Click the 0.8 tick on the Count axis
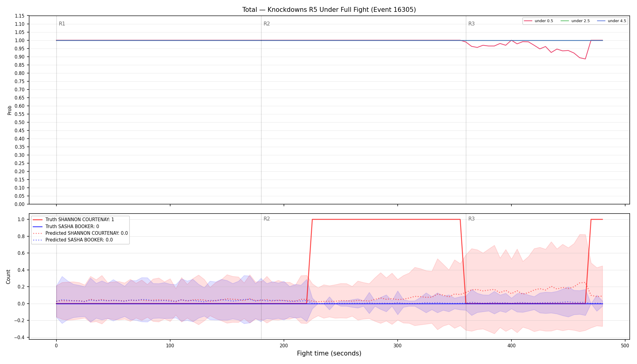 tap(21, 236)
